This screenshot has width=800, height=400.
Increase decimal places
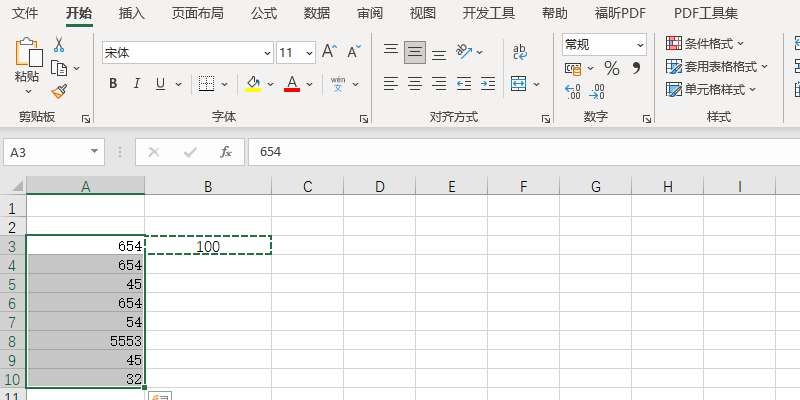[x=572, y=91]
